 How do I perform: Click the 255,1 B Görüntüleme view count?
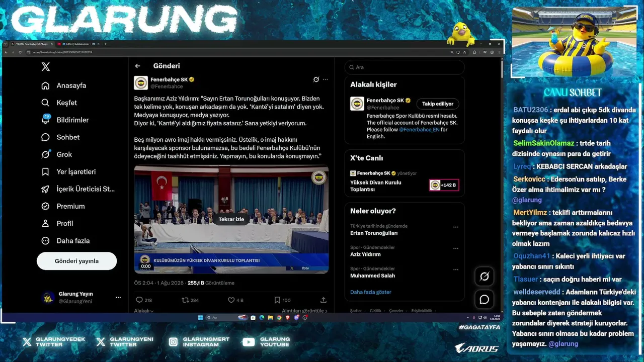point(211,283)
